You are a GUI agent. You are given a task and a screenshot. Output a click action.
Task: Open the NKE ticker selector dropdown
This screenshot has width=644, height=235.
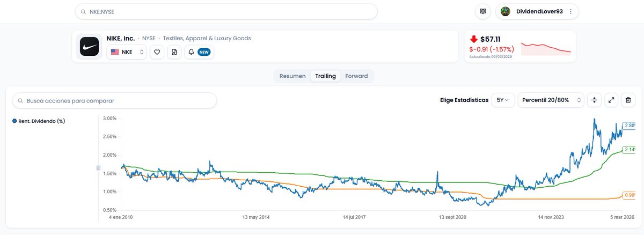tap(127, 52)
